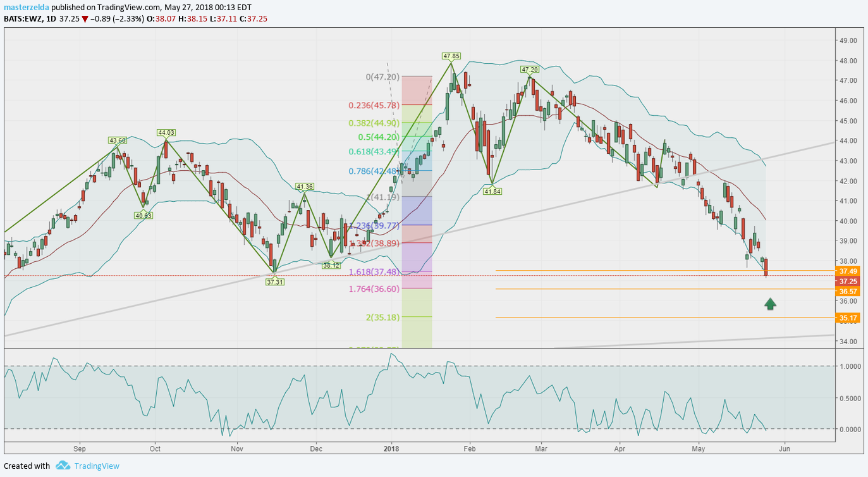Click the 44.00 price axis label
868x477 pixels.
click(x=847, y=140)
